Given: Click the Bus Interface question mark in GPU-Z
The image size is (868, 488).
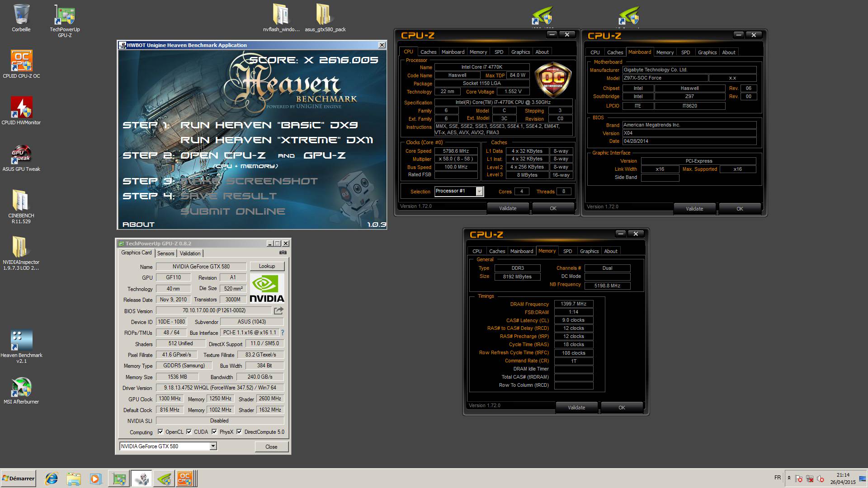Looking at the screenshot, I should tap(283, 333).
